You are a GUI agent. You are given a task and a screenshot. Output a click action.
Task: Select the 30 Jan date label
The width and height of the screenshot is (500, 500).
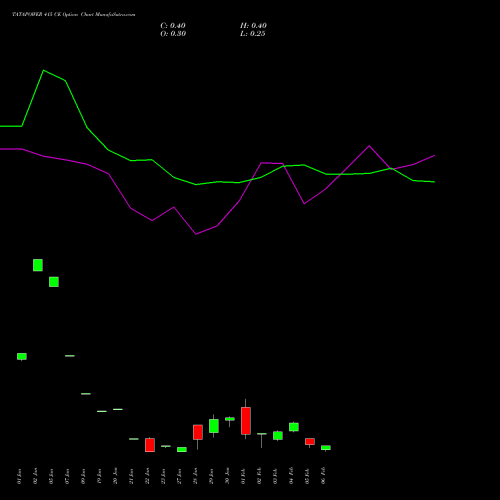[227, 476]
